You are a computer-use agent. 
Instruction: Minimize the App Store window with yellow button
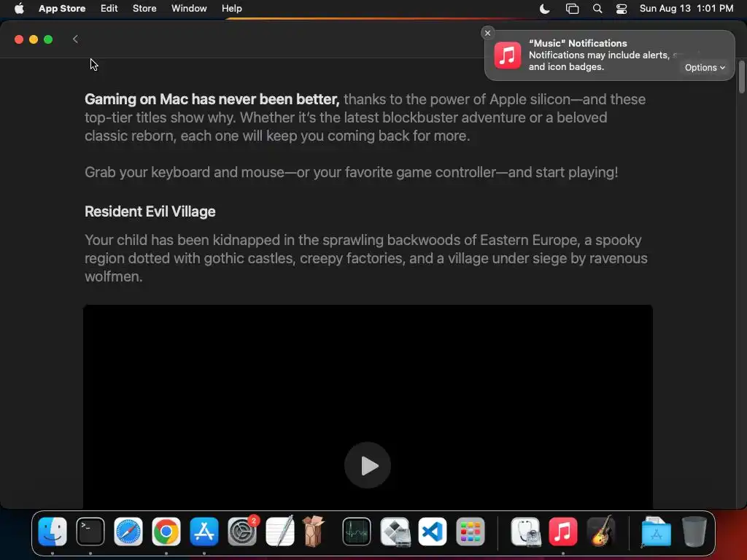tap(34, 39)
